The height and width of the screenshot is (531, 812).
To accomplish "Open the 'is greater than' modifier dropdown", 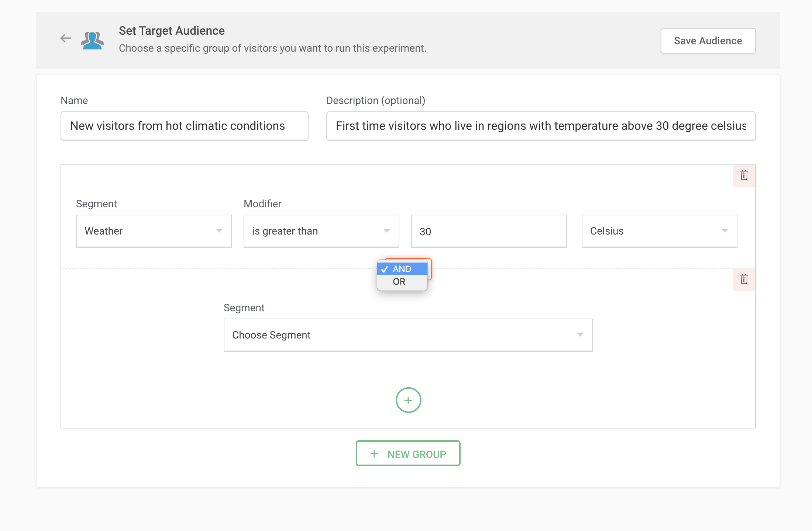I will click(321, 231).
